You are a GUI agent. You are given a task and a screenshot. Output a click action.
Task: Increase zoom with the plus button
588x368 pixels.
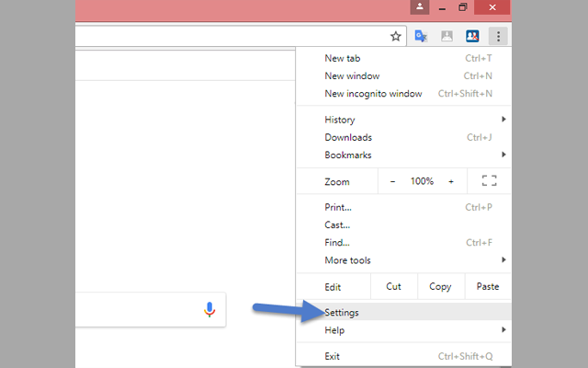coord(451,181)
